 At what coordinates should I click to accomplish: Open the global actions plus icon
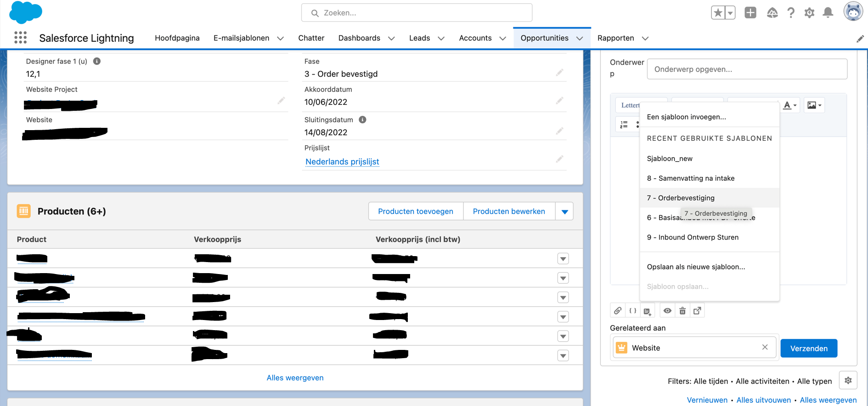point(750,13)
